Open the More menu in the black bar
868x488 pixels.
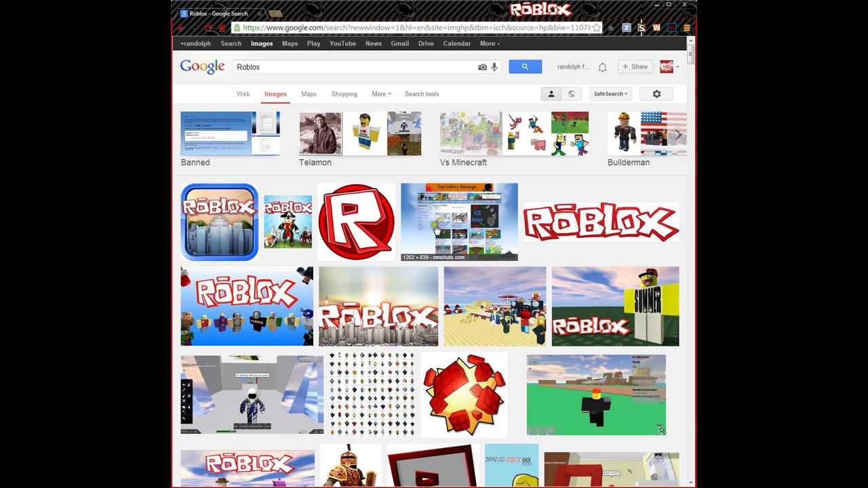[490, 43]
